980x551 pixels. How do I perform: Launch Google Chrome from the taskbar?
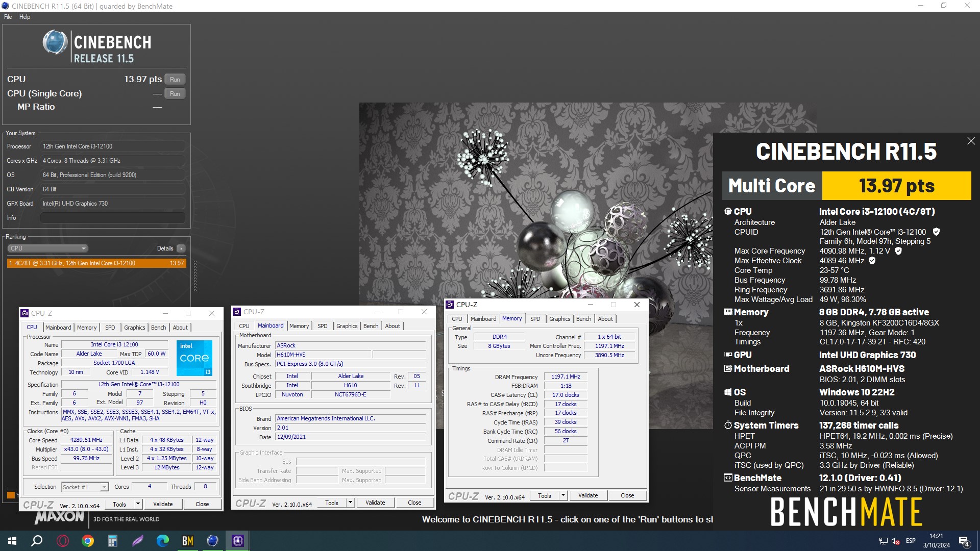[88, 541]
